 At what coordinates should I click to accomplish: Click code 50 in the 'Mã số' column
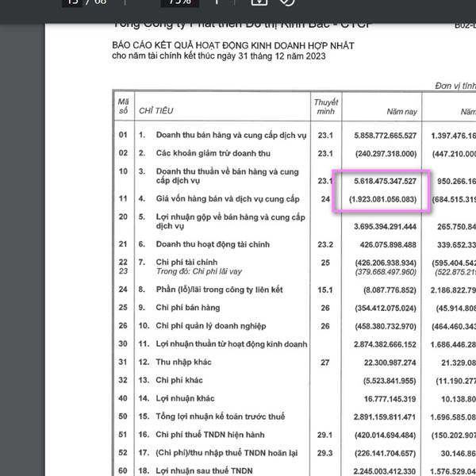[123, 416]
